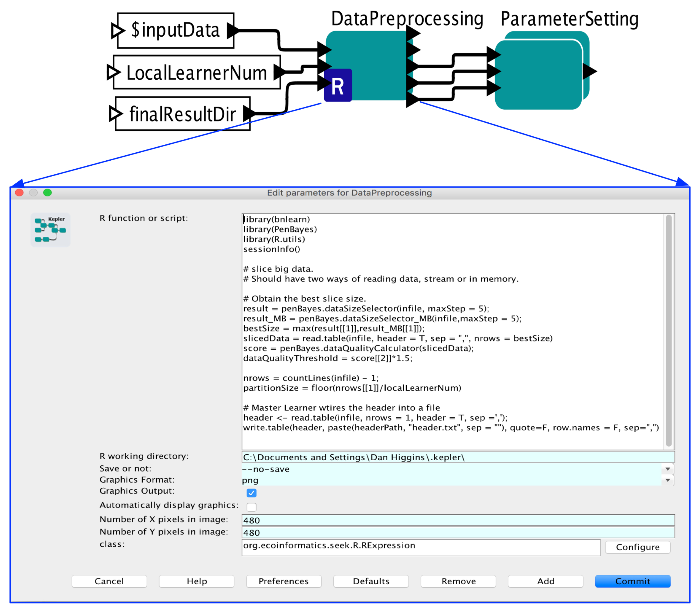
Task: Click the $inputData parameter box
Action: [x=175, y=31]
